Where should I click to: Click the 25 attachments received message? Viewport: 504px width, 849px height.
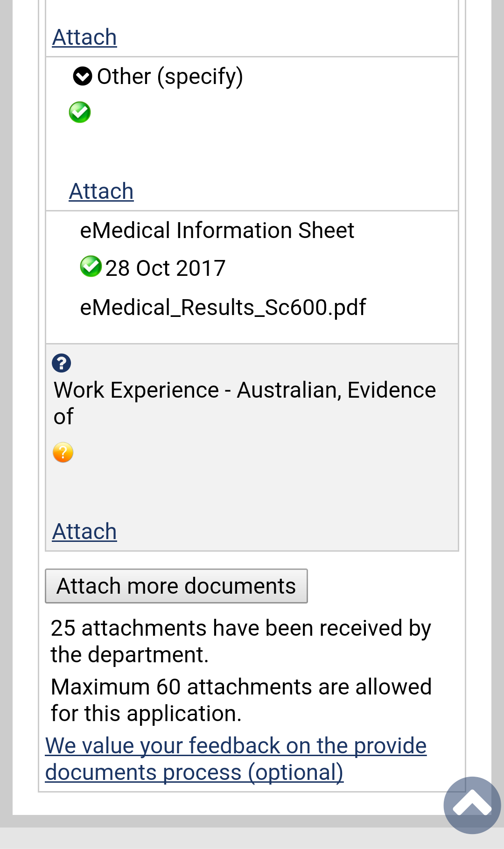click(x=241, y=641)
